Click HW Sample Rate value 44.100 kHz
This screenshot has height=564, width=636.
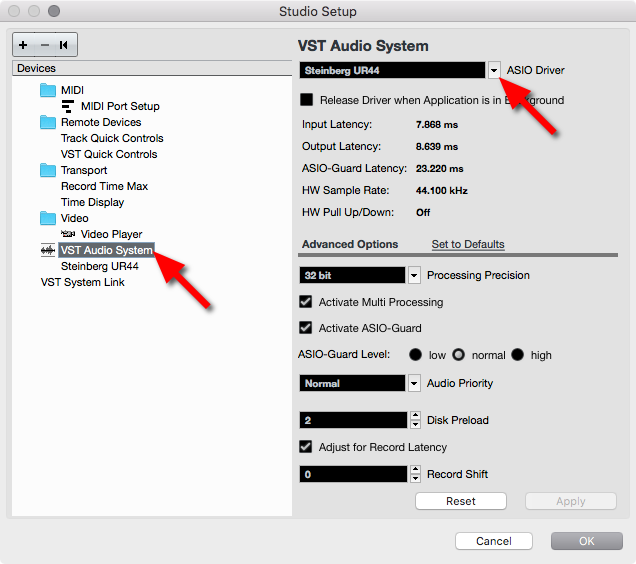[x=442, y=190]
